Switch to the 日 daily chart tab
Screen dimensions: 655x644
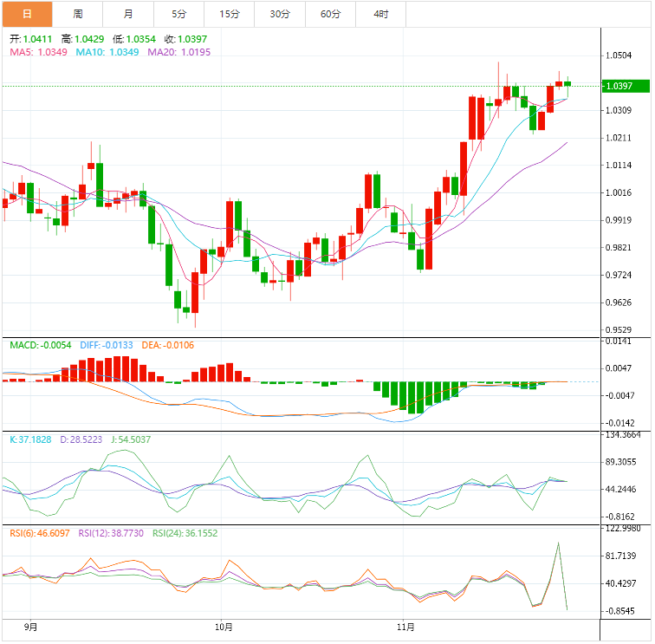(x=27, y=14)
